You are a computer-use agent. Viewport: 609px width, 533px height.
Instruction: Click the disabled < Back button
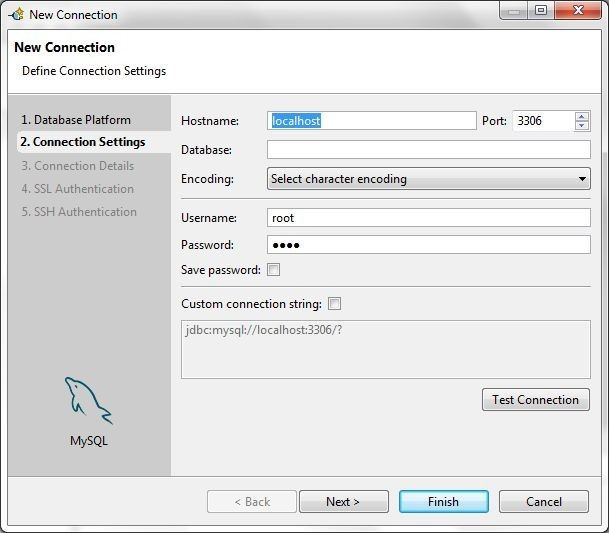pyautogui.click(x=252, y=502)
